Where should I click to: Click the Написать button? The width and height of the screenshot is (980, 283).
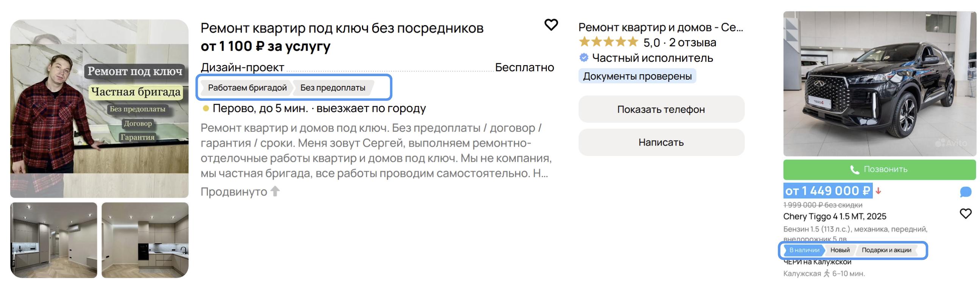pos(661,142)
